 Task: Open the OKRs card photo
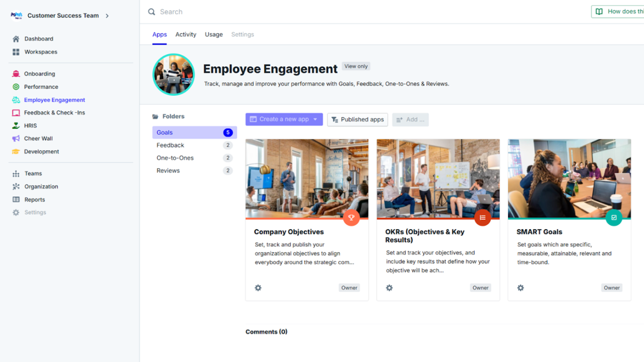(x=438, y=178)
